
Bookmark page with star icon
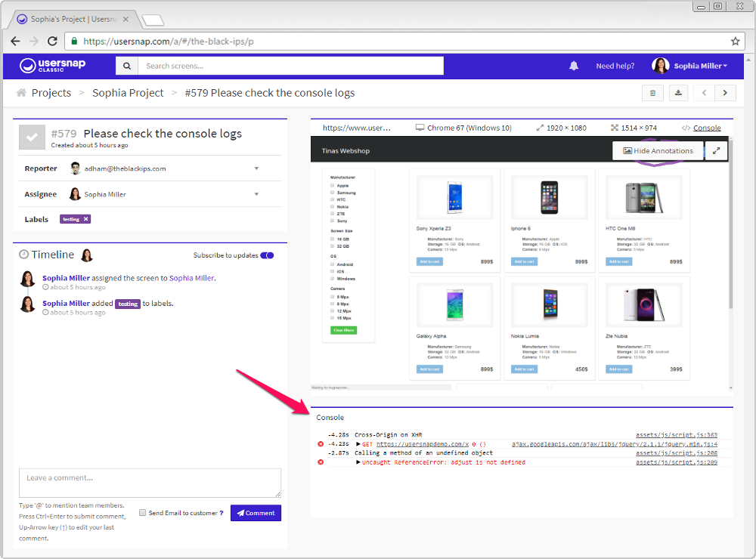[x=735, y=42]
